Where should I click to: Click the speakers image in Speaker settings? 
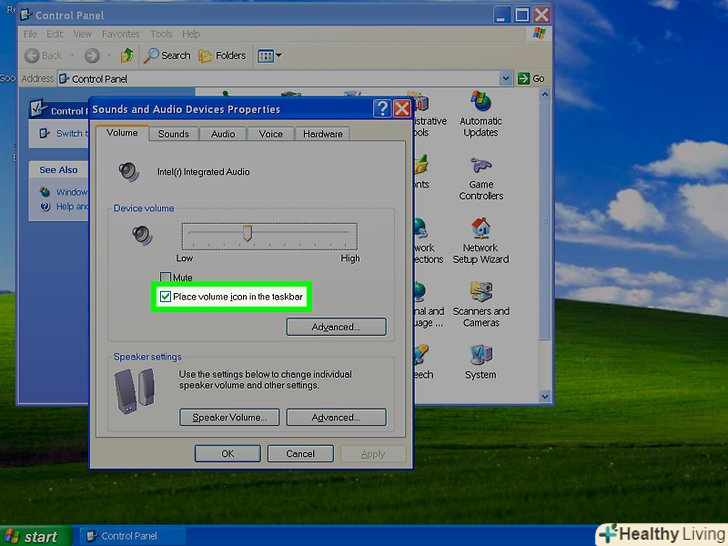pos(134,391)
